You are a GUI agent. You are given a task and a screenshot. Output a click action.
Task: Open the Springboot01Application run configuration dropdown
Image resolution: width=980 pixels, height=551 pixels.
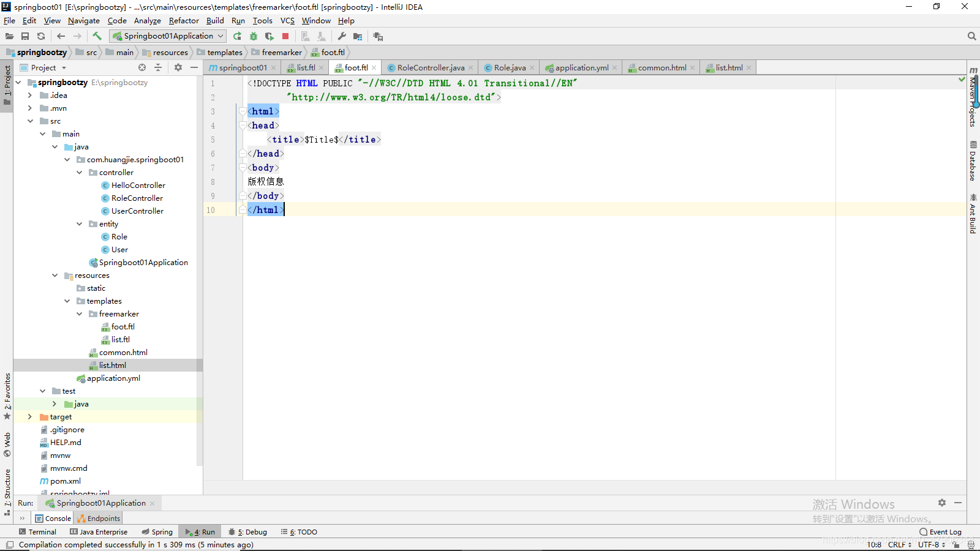(168, 36)
